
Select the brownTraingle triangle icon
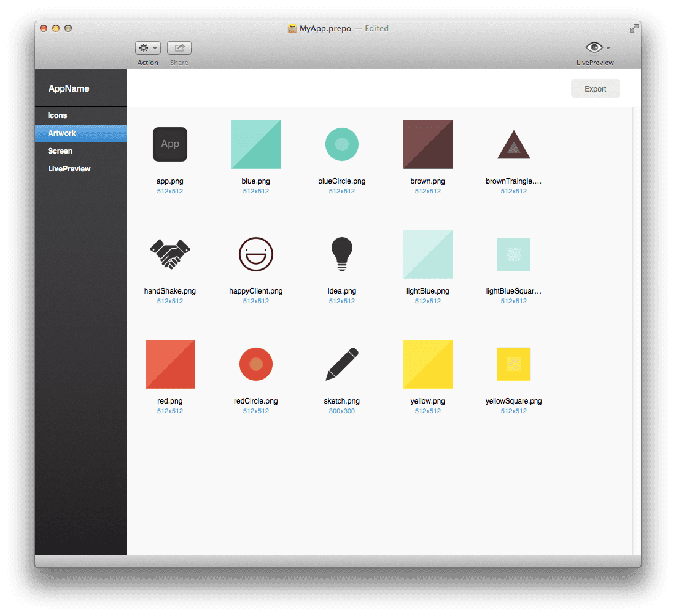[513, 145]
